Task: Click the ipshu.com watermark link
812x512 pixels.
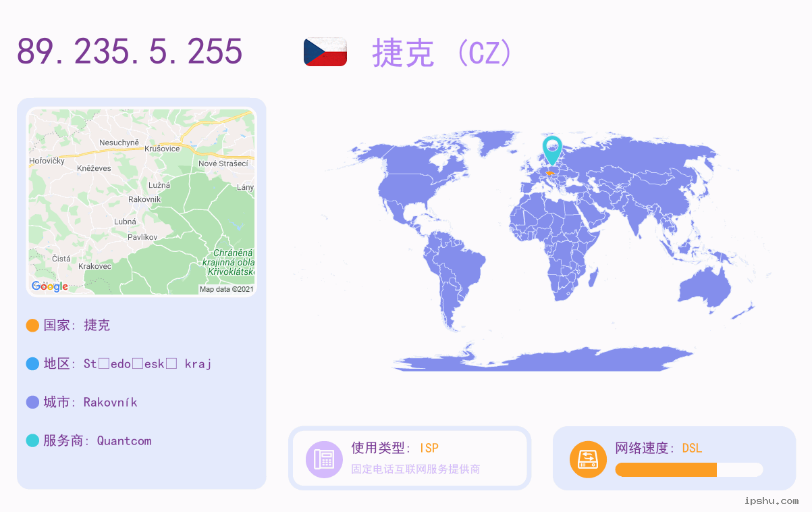Action: [772, 501]
